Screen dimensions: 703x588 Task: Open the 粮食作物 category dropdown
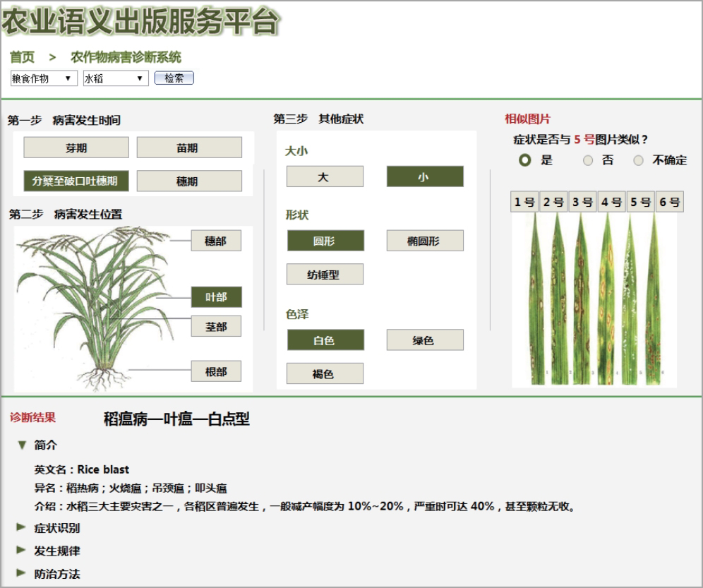pyautogui.click(x=43, y=78)
